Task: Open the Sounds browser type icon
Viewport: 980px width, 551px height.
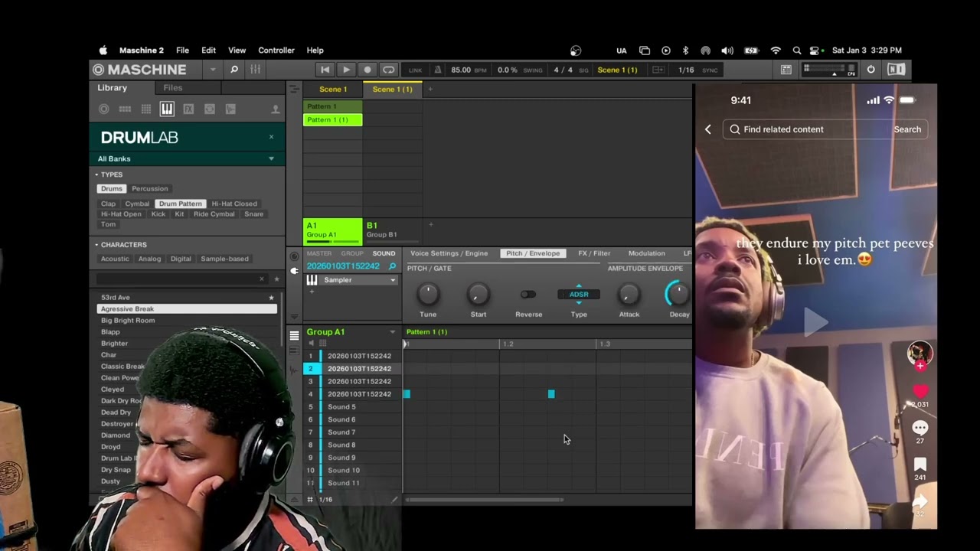Action: pos(146,109)
